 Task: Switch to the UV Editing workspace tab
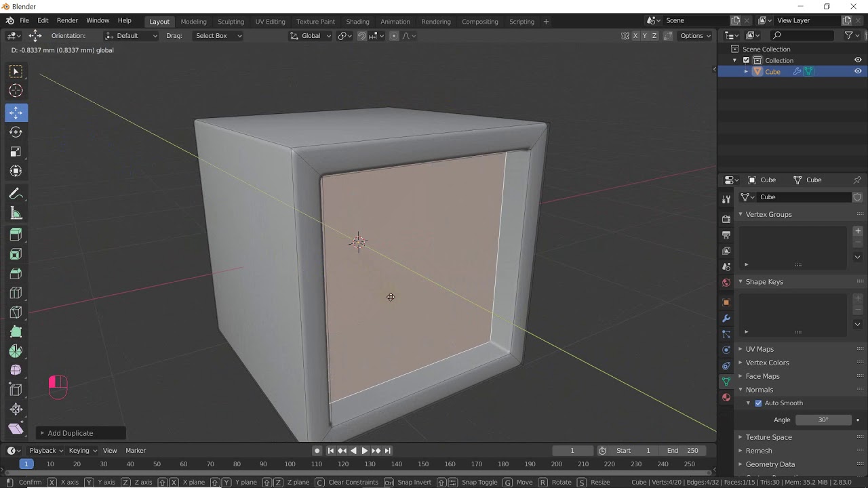click(x=270, y=22)
